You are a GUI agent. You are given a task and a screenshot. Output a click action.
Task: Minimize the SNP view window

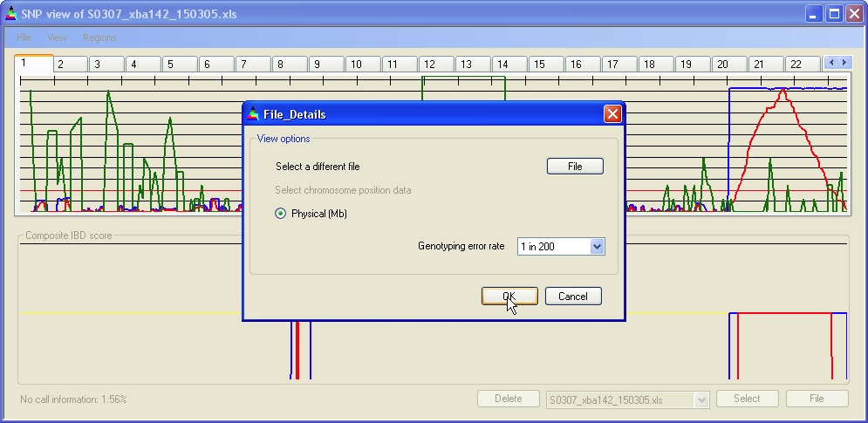(x=813, y=14)
